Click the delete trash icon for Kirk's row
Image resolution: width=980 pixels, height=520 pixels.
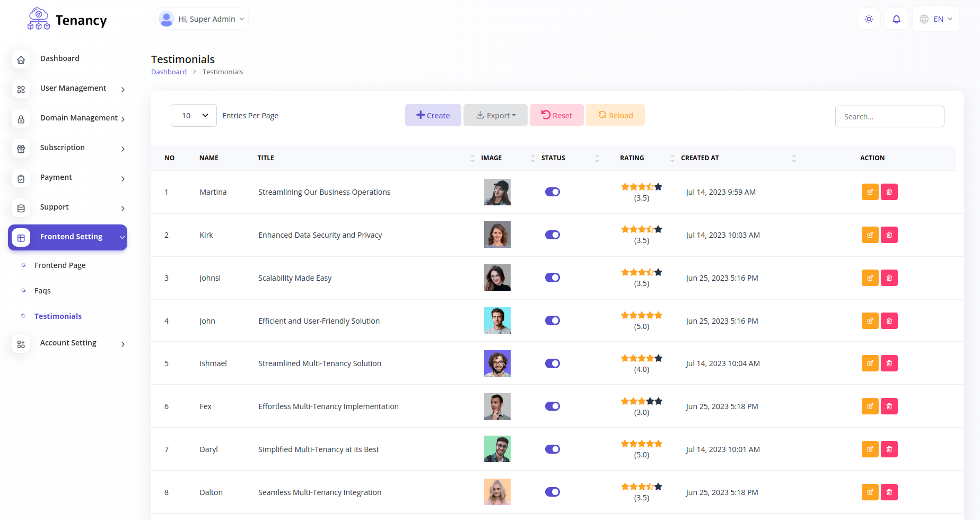pos(889,235)
